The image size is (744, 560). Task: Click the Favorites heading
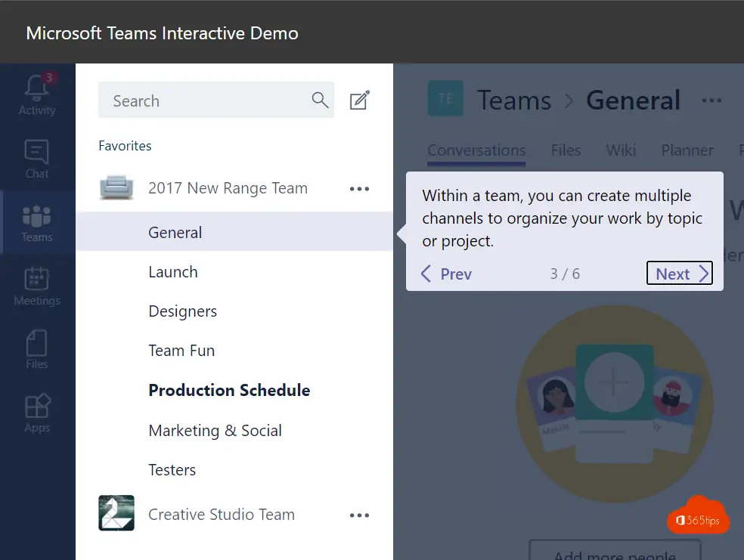click(125, 146)
